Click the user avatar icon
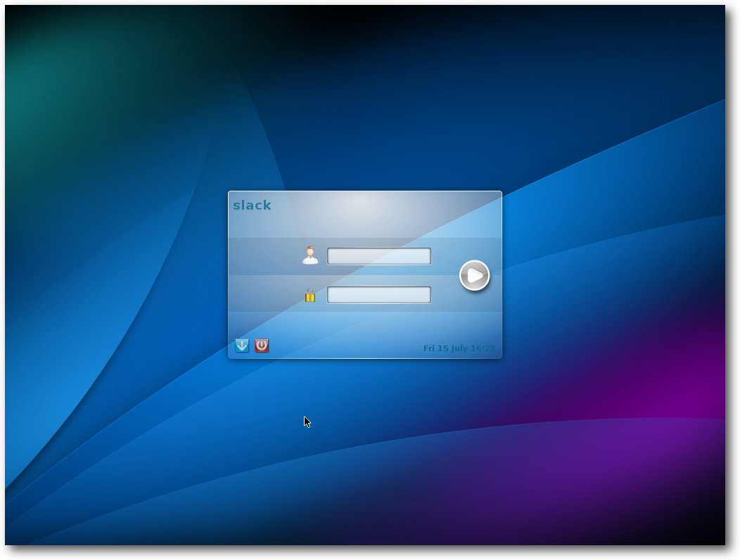740x560 pixels. [x=310, y=255]
